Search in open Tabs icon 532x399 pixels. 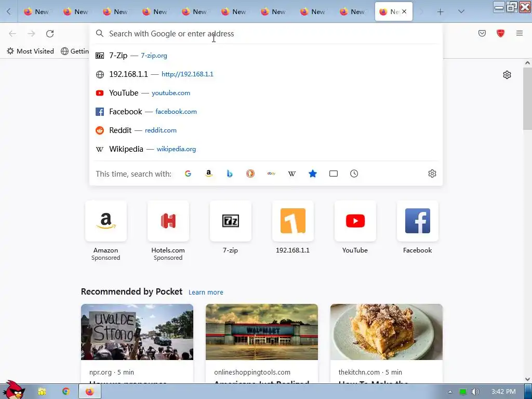click(x=334, y=174)
